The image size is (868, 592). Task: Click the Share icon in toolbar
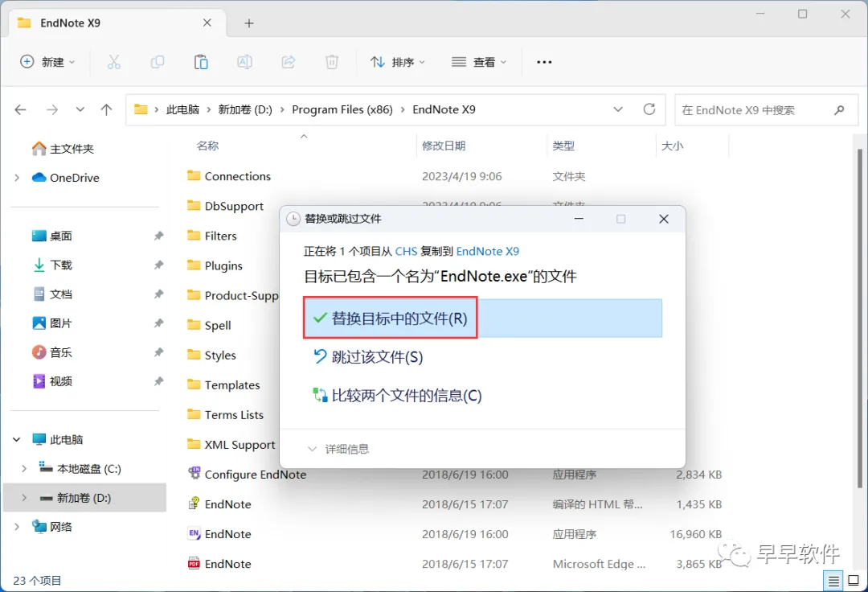pos(289,62)
